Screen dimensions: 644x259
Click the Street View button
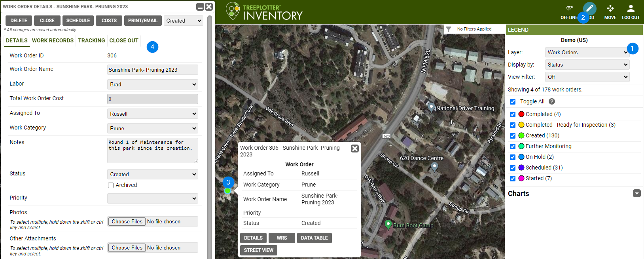259,250
